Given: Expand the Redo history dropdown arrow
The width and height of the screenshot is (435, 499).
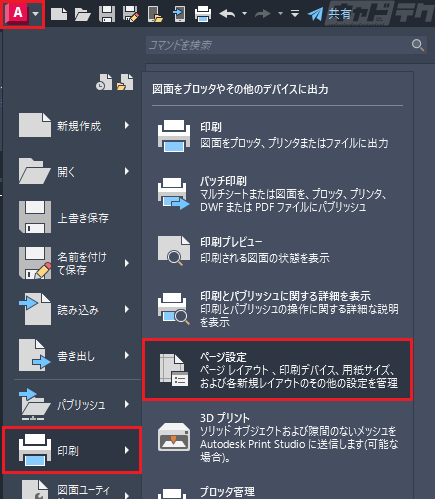Looking at the screenshot, I should coord(280,14).
